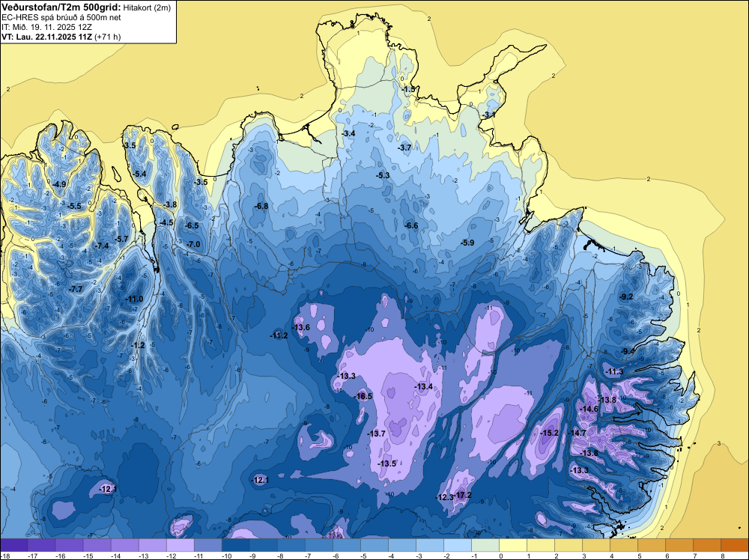Click the '(+71 h)' forecast offset text
Screen dimensions: 749x560
(x=107, y=37)
